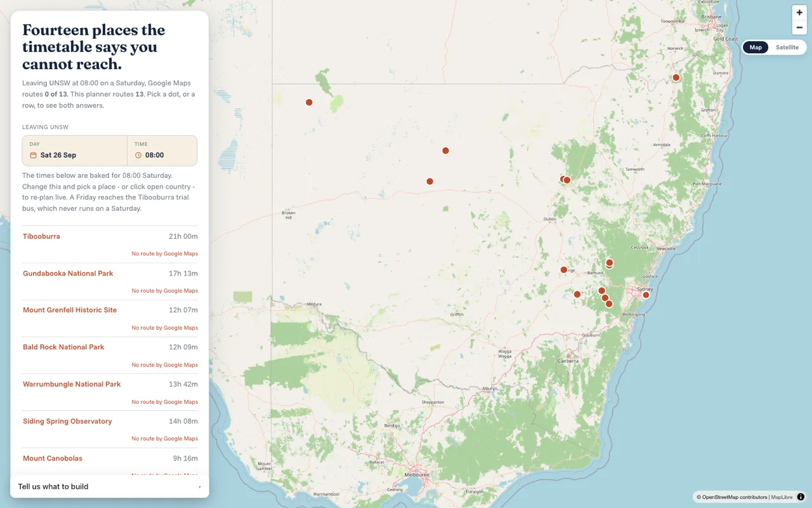The width and height of the screenshot is (812, 508).
Task: Open the Day picker showing Sat 26 Sep
Action: pos(75,150)
